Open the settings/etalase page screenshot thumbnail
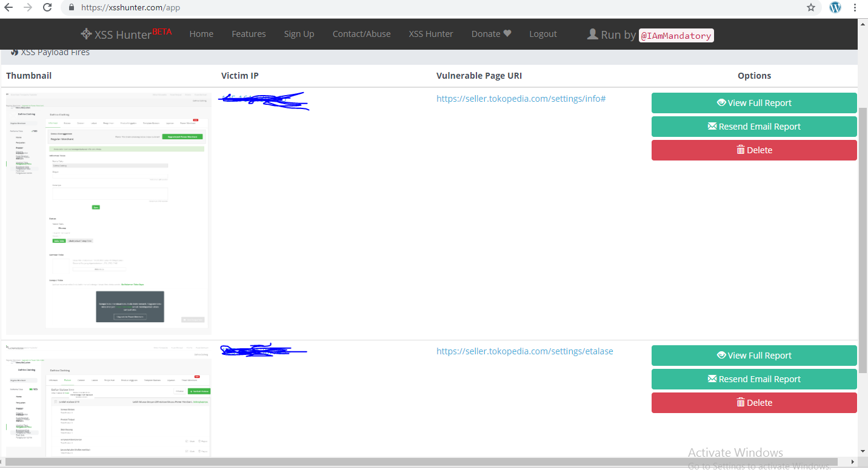Viewport: 868px width, 470px height. click(x=109, y=401)
